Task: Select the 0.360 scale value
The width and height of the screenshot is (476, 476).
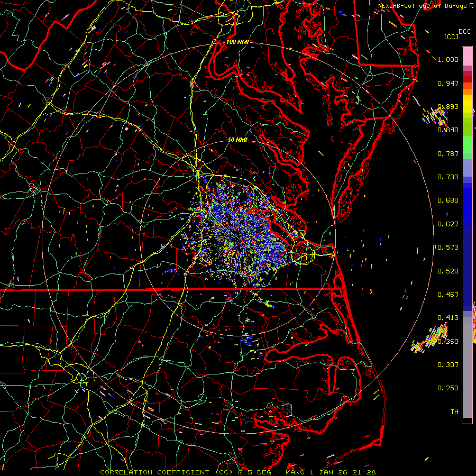Action: pyautogui.click(x=448, y=342)
